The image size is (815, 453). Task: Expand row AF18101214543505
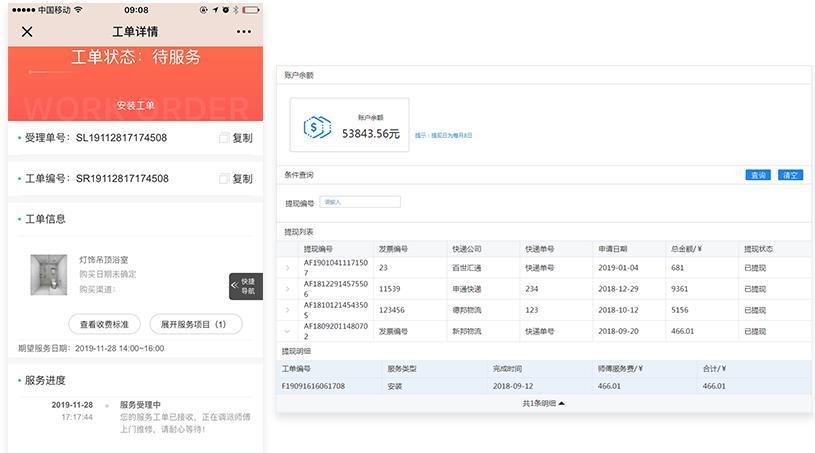pyautogui.click(x=287, y=310)
